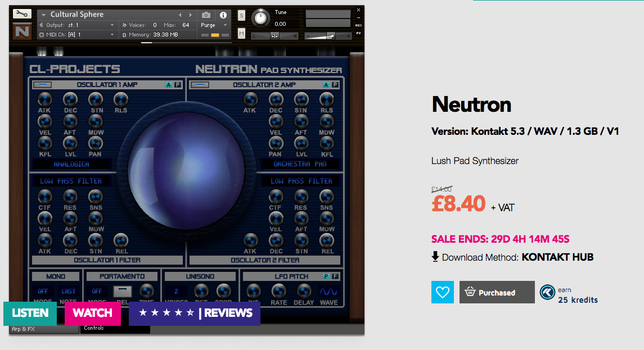Viewport: 644px width, 350px height.
Task: Click the Oscillator 1 PAN knob
Action: tap(95, 143)
